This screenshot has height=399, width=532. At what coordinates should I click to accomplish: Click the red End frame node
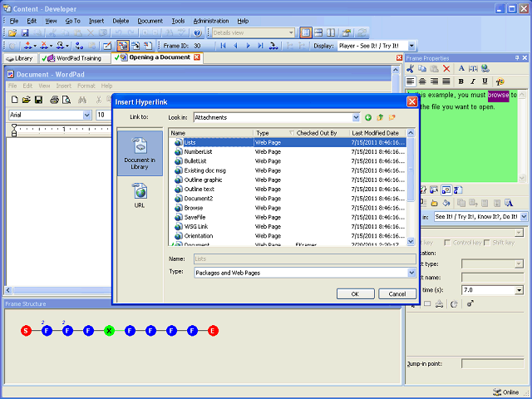213,331
